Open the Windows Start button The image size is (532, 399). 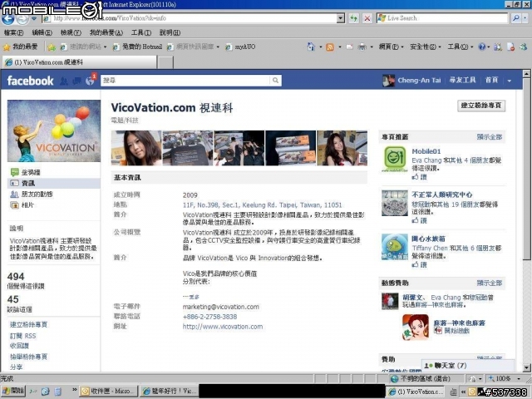[x=13, y=391]
